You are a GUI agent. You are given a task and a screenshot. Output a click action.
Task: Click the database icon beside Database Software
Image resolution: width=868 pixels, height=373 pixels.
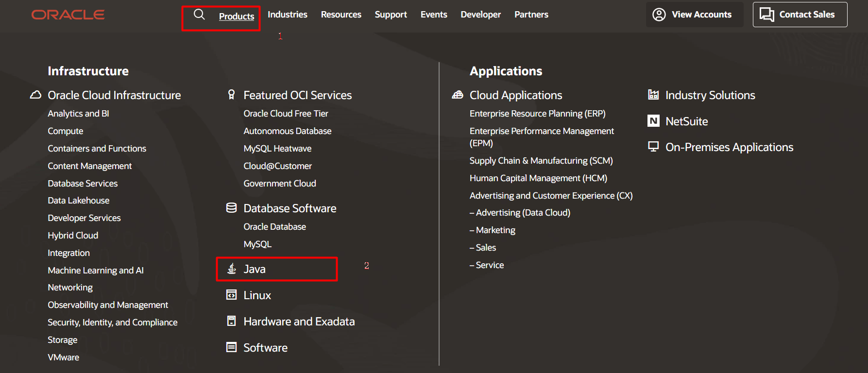pyautogui.click(x=232, y=208)
